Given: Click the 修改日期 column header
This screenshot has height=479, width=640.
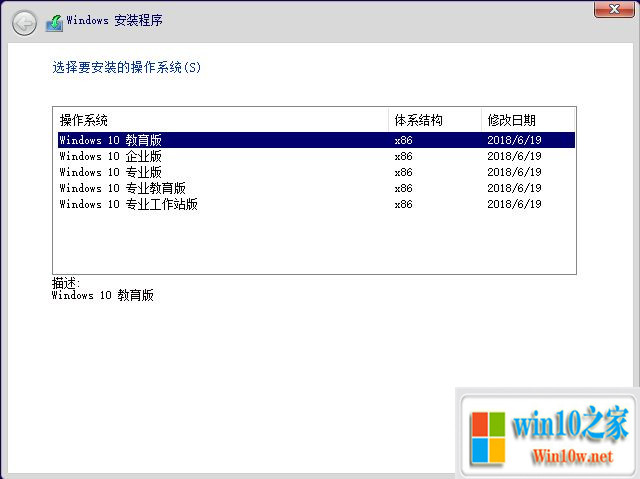Looking at the screenshot, I should [528, 120].
